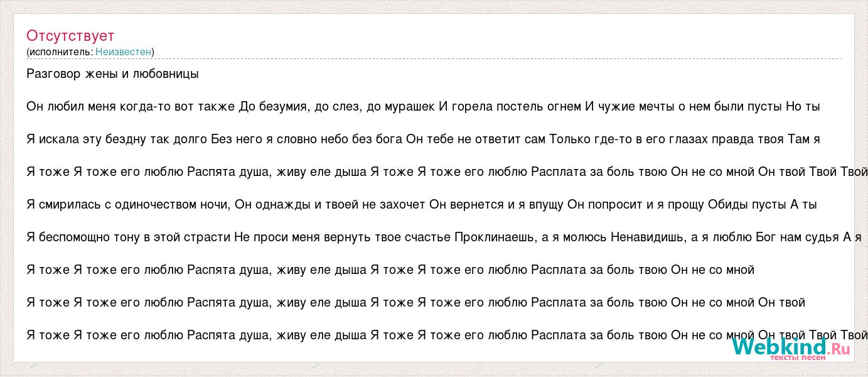Click the first chorus line ending Твой Твой
This screenshot has height=377, width=868.
[x=447, y=172]
